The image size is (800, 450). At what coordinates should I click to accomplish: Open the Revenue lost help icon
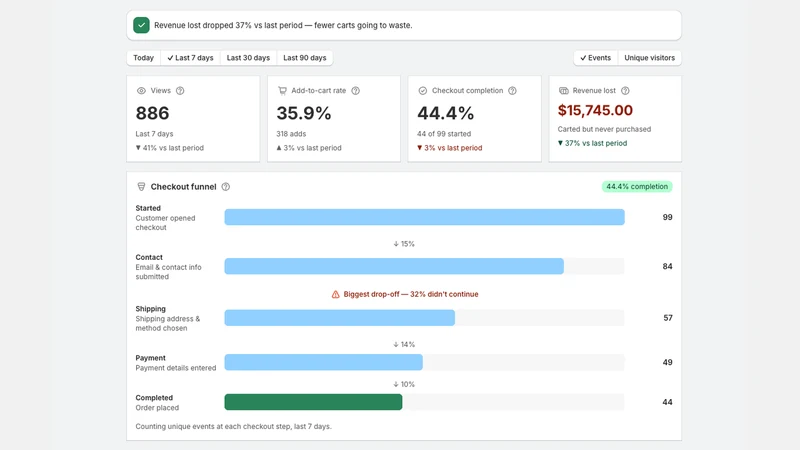click(x=625, y=91)
